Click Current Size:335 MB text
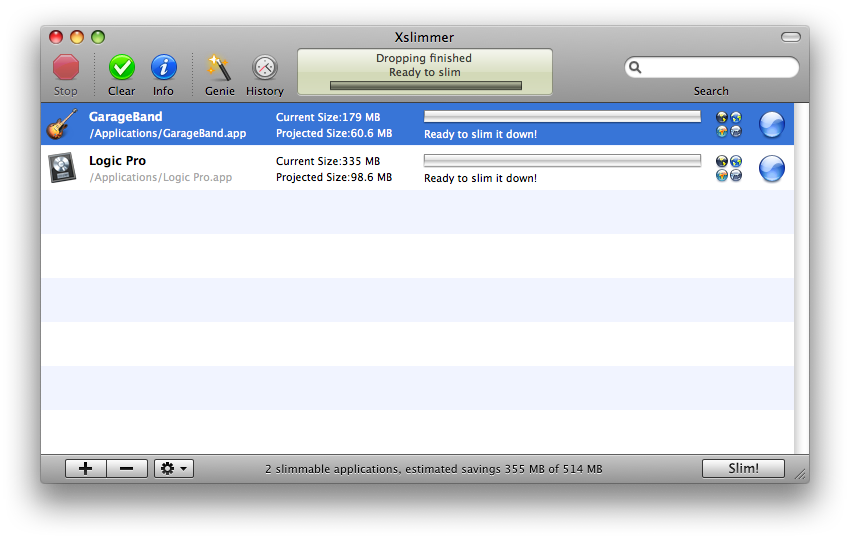 pyautogui.click(x=328, y=161)
